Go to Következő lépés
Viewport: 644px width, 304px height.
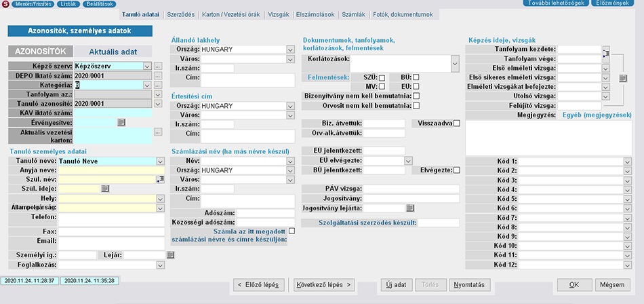tap(324, 285)
